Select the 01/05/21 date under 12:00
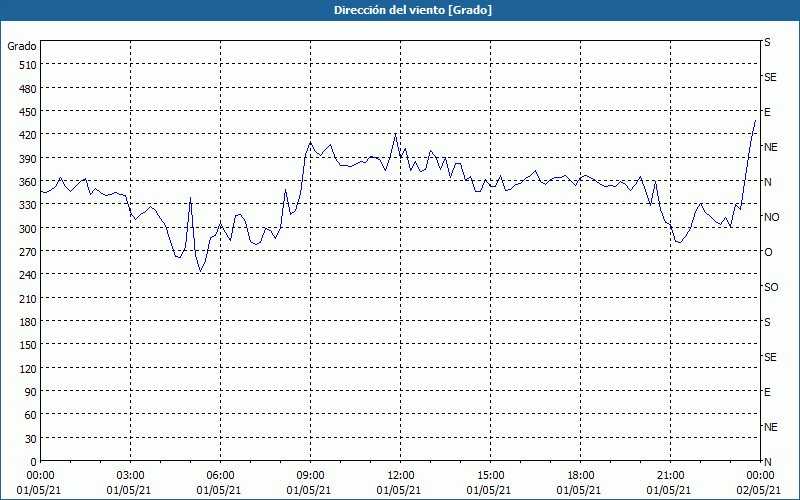 [x=398, y=490]
